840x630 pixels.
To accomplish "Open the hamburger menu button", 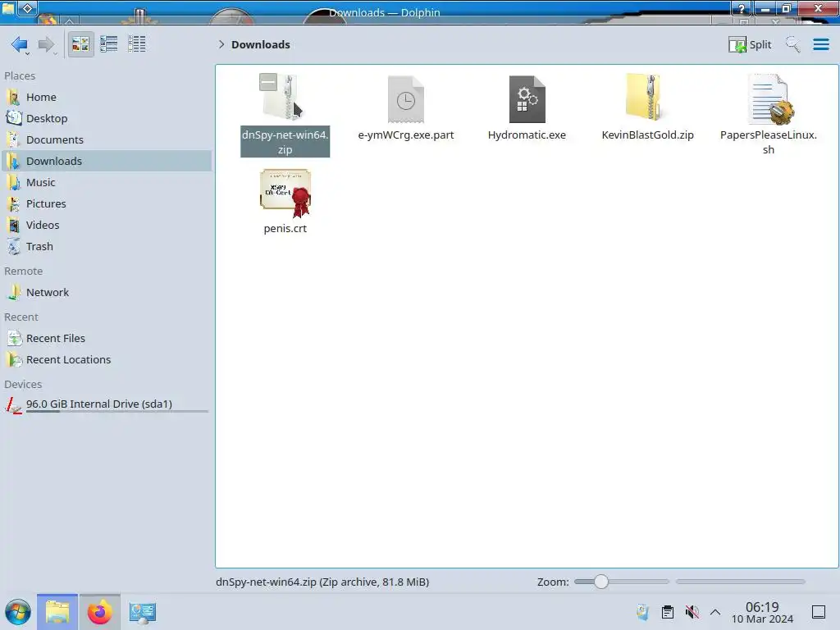I will (x=820, y=44).
